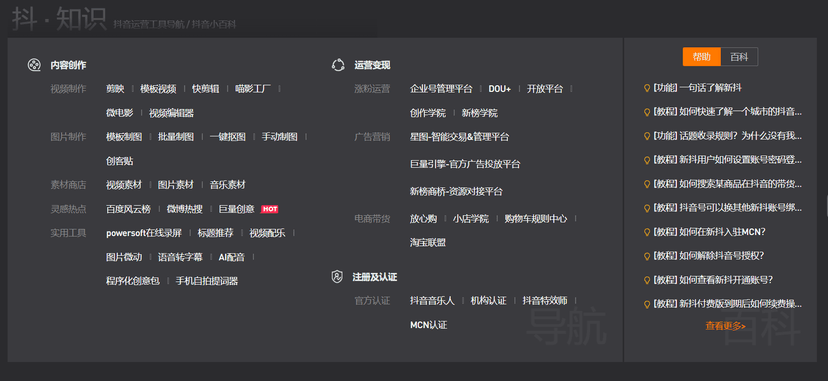Open article 抖音号可以换其他新抖账号绑

click(728, 208)
